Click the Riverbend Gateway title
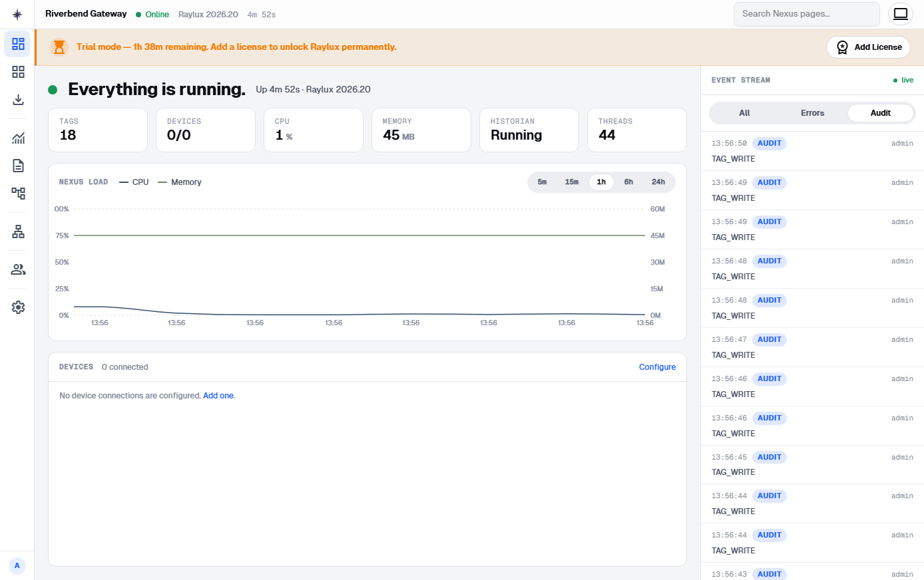 pyautogui.click(x=86, y=14)
